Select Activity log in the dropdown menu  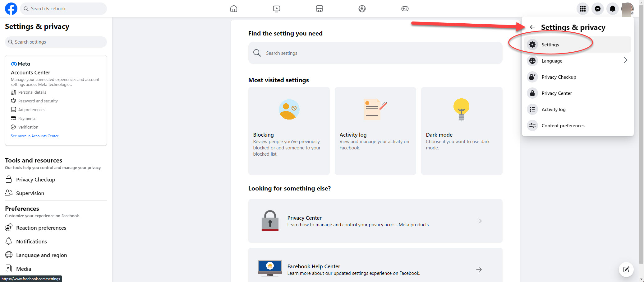553,110
